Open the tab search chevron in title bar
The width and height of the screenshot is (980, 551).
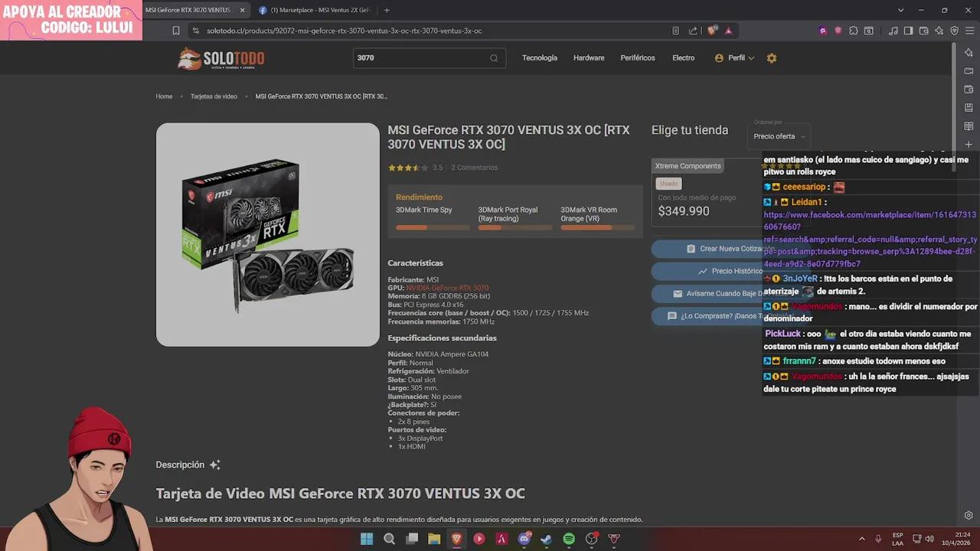click(x=900, y=10)
